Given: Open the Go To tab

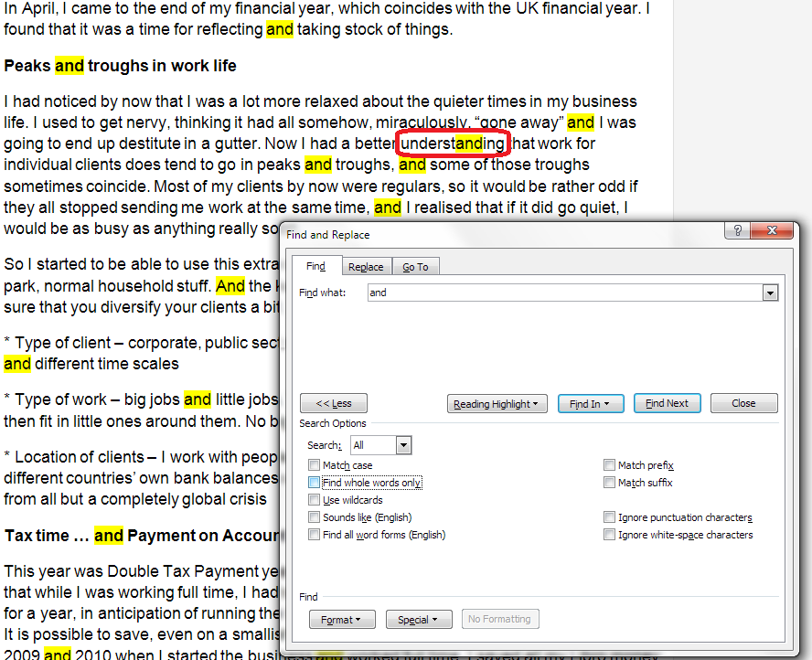Looking at the screenshot, I should tap(415, 267).
